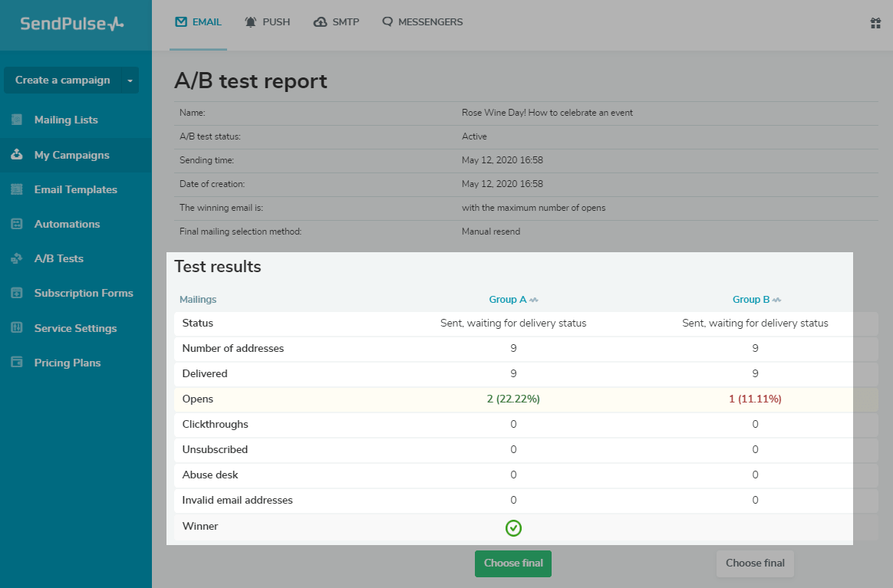
Task: Click the My Campaigns sidebar icon
Action: tap(17, 155)
